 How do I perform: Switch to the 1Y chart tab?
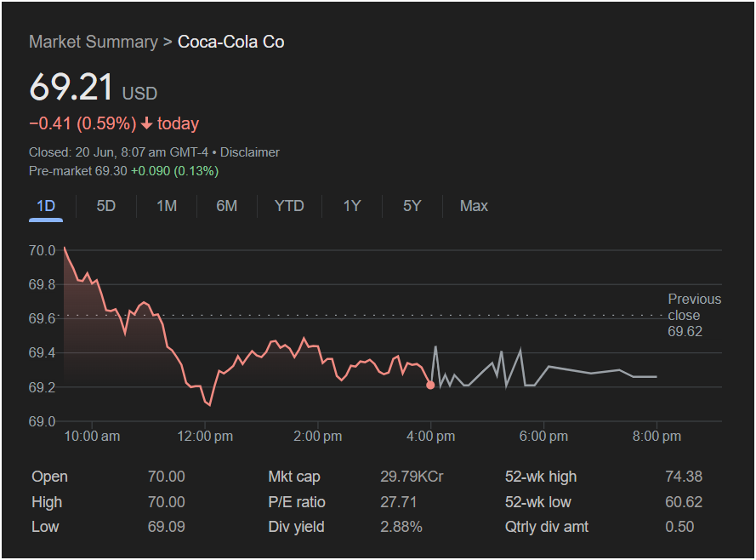(x=352, y=207)
